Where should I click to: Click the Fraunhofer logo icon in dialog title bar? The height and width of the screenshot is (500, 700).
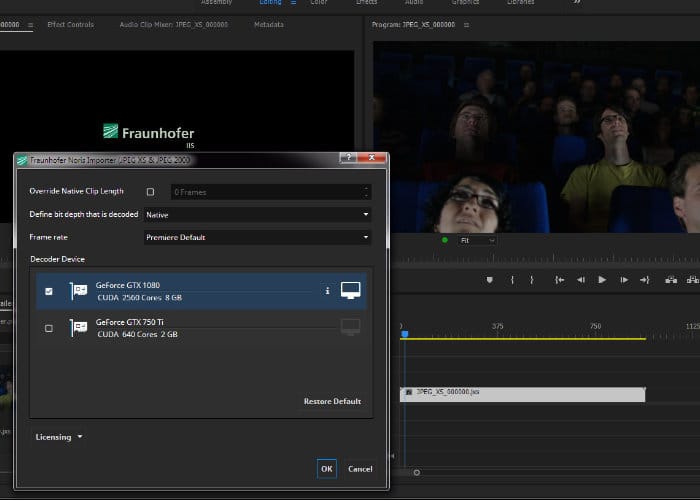pos(22,160)
